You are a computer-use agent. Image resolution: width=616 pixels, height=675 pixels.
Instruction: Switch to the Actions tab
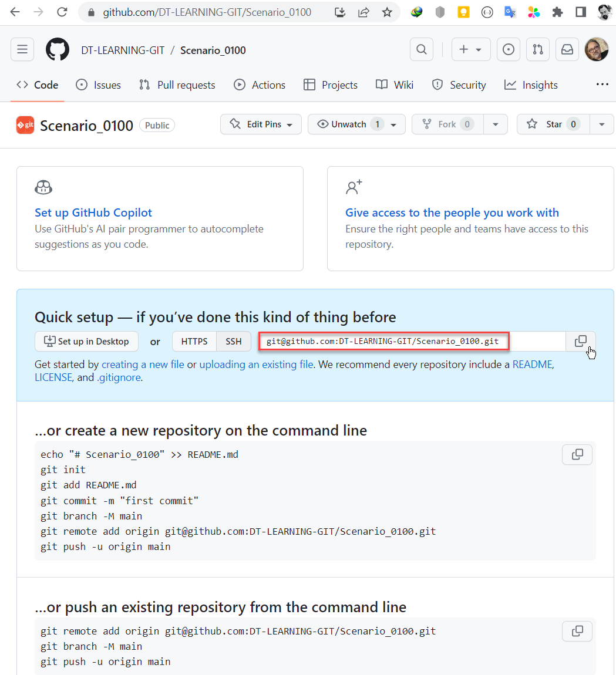coord(260,85)
